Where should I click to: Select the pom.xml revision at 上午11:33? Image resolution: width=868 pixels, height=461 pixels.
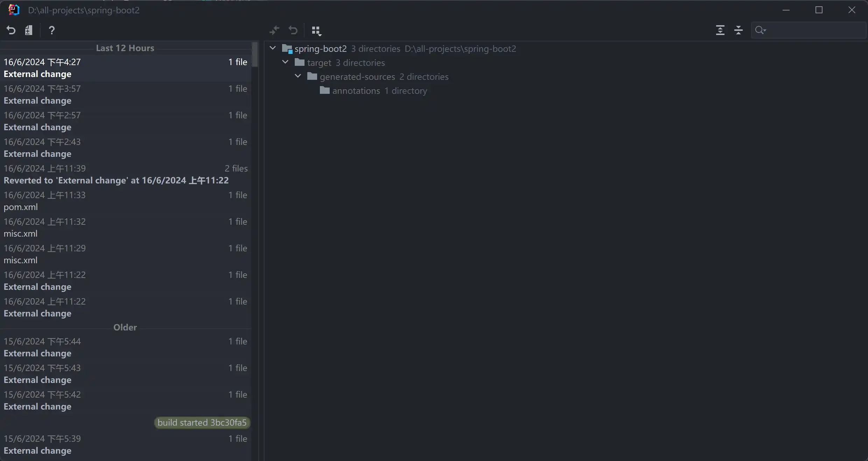125,201
